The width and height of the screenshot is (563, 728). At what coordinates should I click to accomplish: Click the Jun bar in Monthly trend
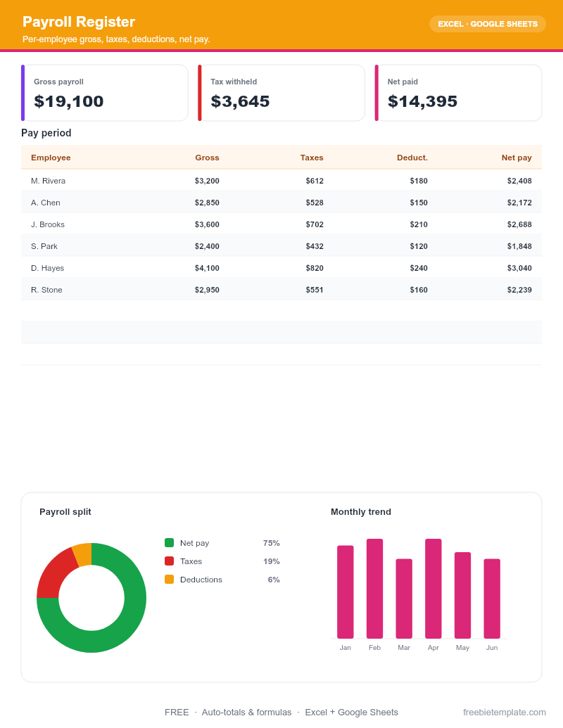[491, 599]
